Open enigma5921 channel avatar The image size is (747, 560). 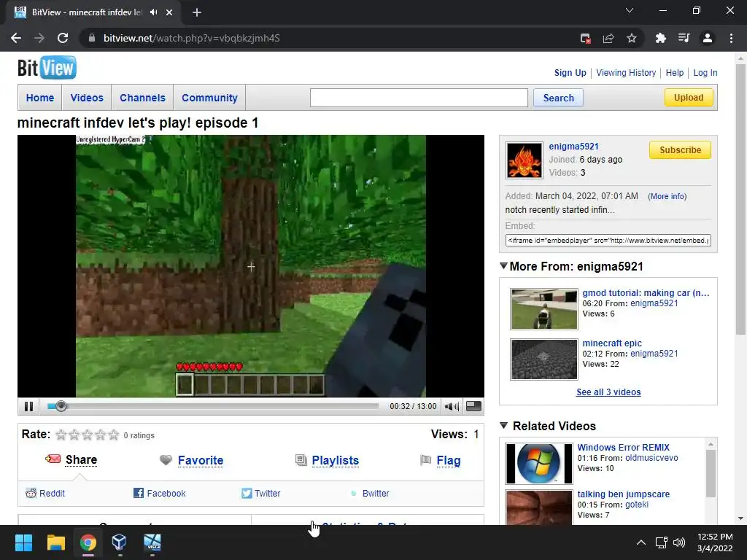pyautogui.click(x=524, y=160)
